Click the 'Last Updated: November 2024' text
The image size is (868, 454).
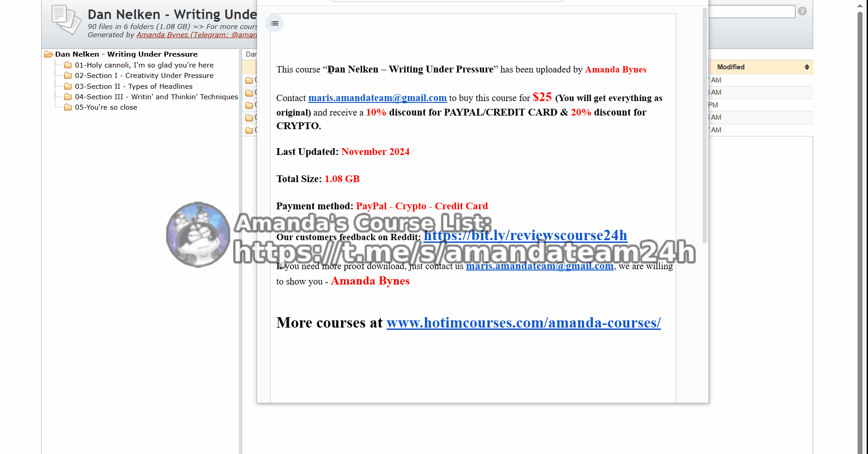(x=343, y=152)
